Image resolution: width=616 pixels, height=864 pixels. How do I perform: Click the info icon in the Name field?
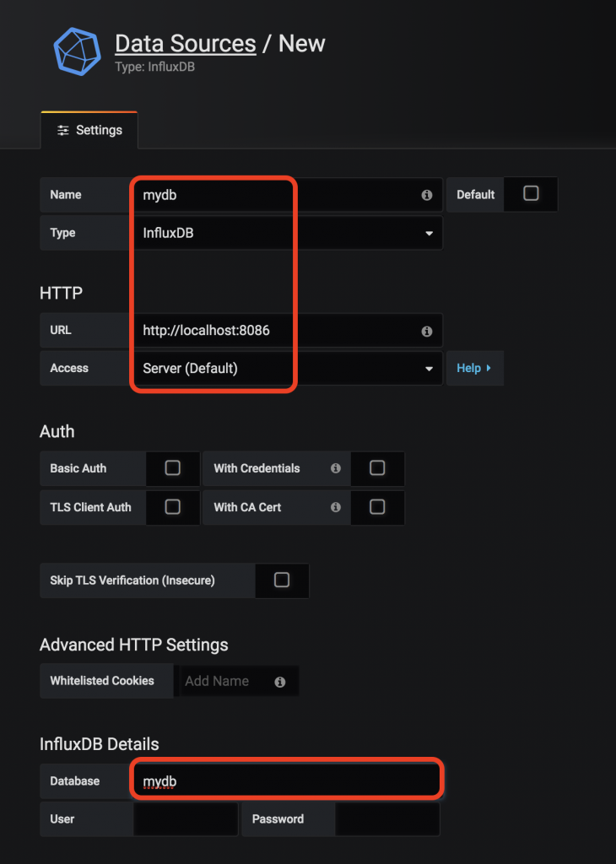tap(426, 195)
